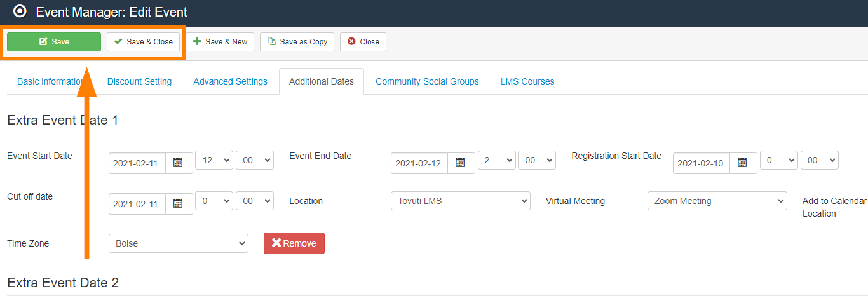Click Save & Close button
This screenshot has width=868, height=298.
(x=144, y=42)
